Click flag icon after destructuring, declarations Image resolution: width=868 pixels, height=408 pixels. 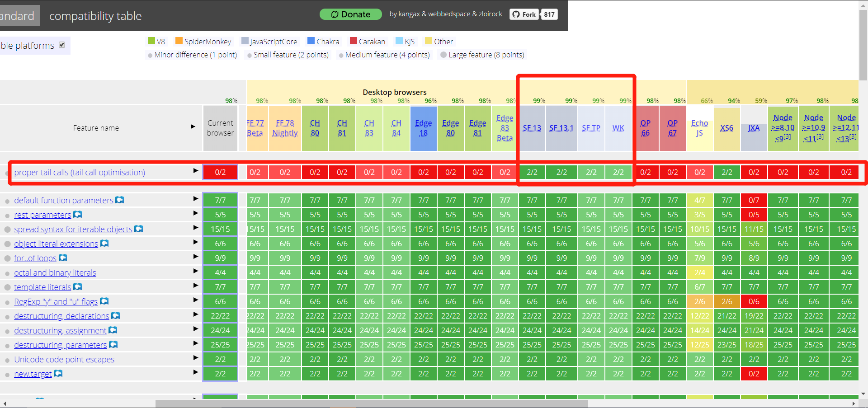[x=115, y=315]
